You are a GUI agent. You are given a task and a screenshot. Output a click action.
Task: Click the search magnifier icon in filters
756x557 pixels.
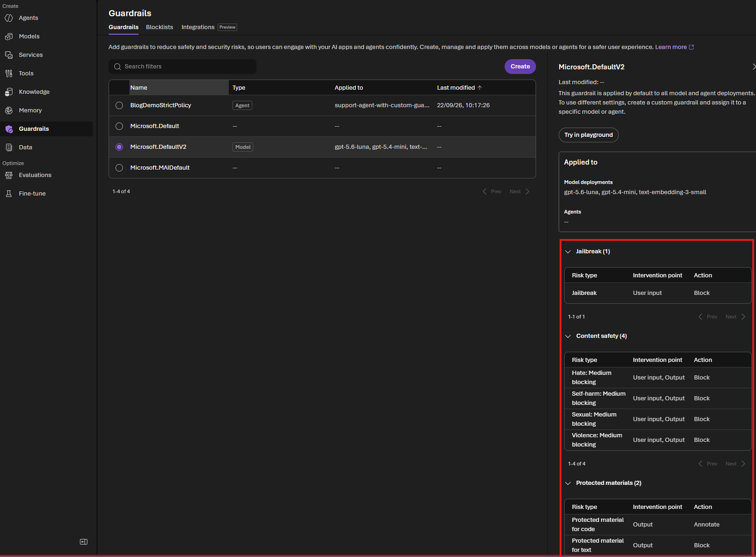pyautogui.click(x=117, y=67)
